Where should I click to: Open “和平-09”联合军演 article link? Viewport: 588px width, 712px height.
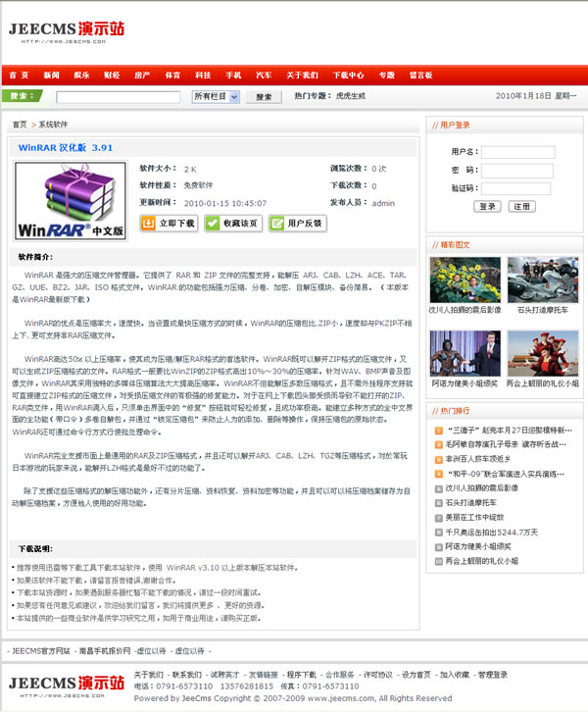506,474
